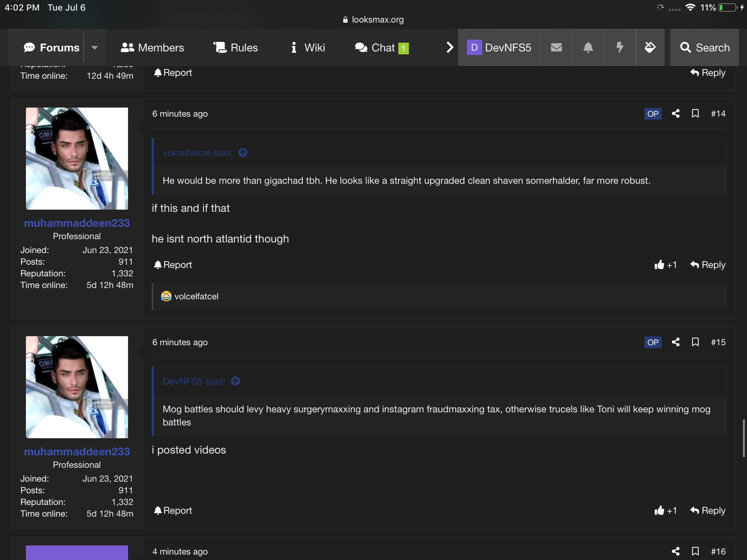Open the DevNFS5 account menu
This screenshot has height=560, width=747.
tap(499, 47)
